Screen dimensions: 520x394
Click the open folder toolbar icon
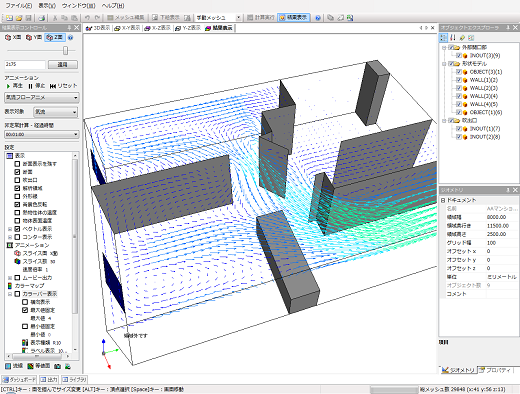click(x=19, y=18)
